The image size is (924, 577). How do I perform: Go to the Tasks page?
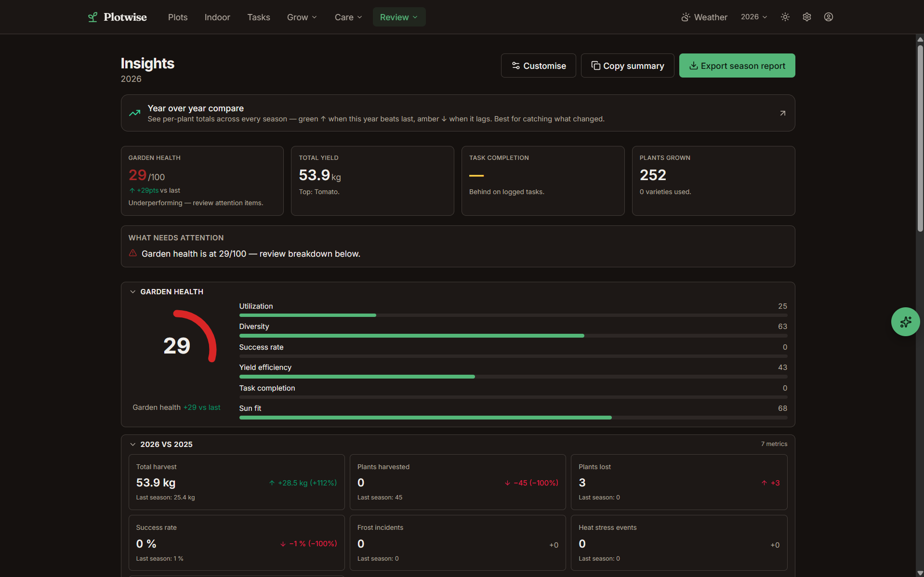coord(259,17)
